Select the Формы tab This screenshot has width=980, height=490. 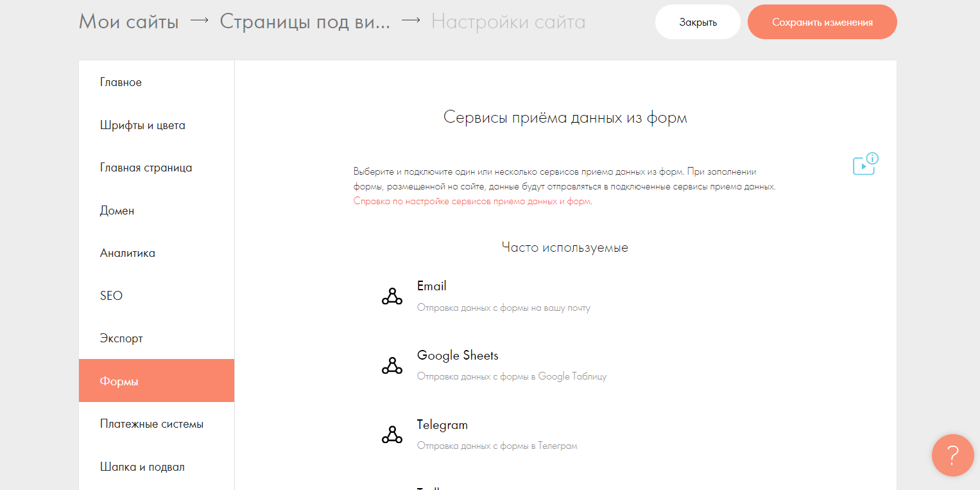(x=157, y=381)
